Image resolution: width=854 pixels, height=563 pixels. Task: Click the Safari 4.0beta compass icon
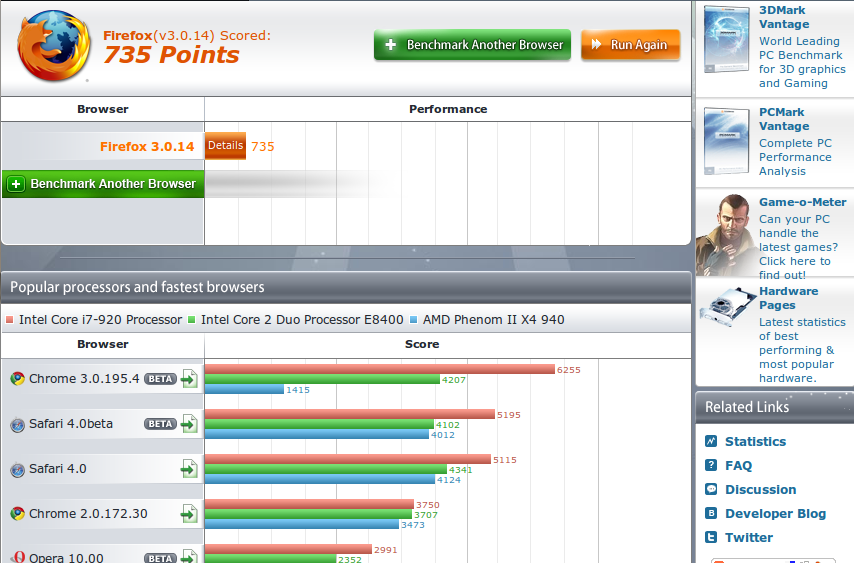pyautogui.click(x=17, y=424)
